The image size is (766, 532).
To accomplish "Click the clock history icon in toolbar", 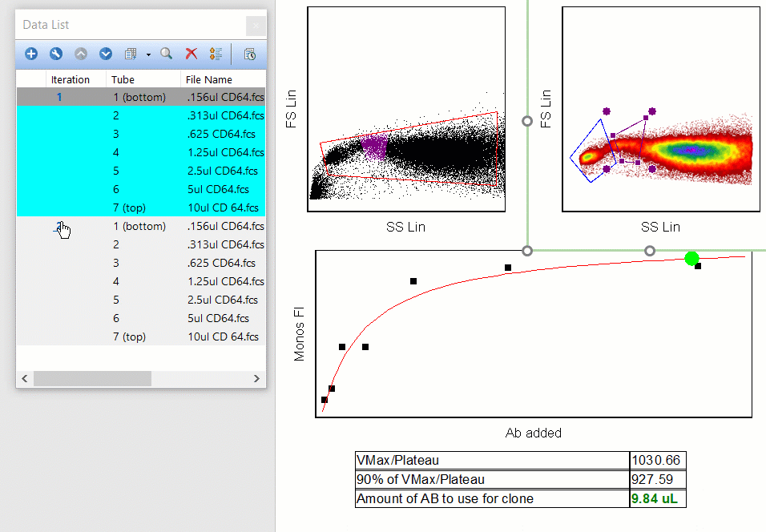I will [249, 54].
